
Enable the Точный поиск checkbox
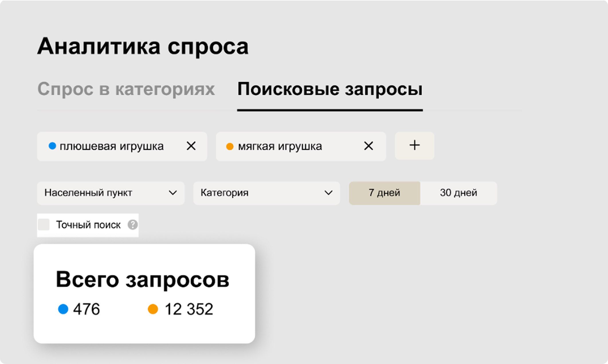(x=44, y=225)
